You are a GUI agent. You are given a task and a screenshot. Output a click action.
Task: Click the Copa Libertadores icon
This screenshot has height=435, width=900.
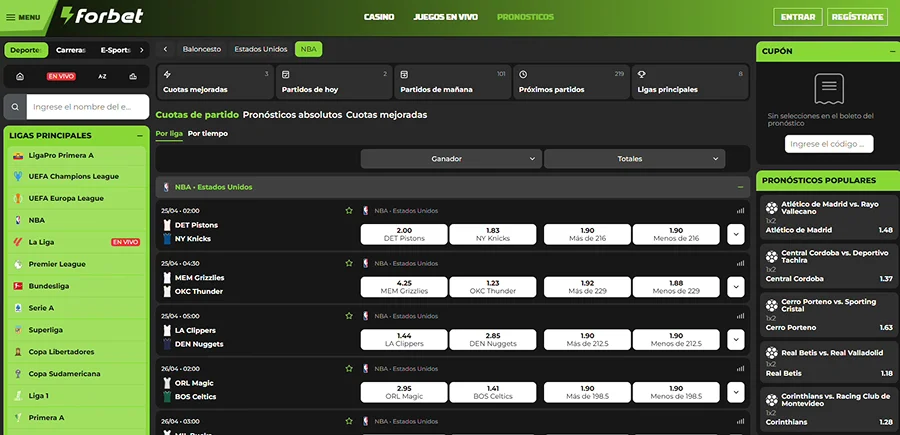(18, 352)
